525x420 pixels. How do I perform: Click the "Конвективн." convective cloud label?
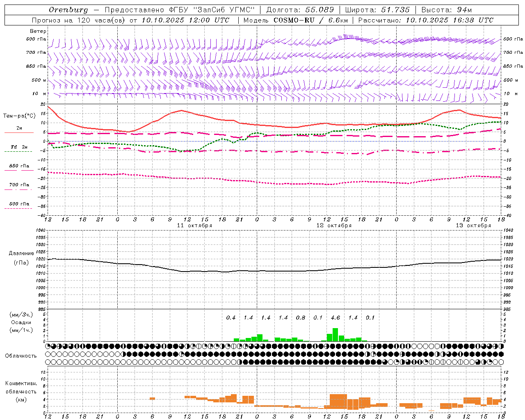tap(21, 383)
